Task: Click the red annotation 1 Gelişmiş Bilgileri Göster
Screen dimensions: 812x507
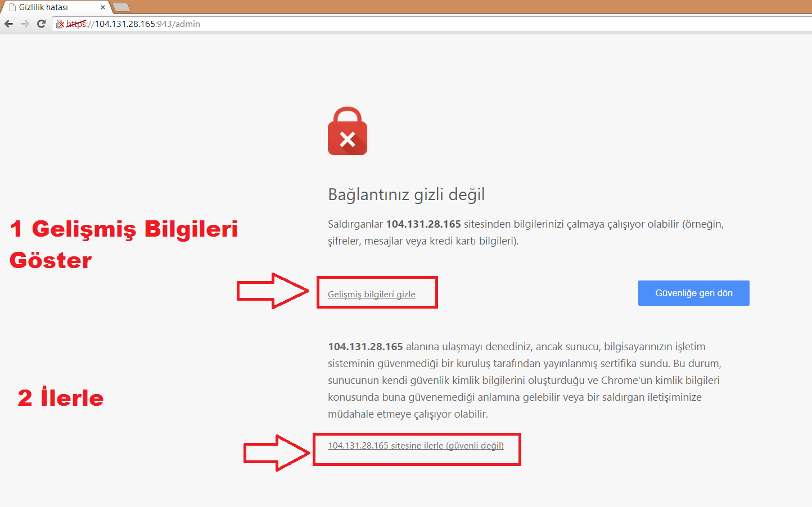Action: tap(124, 245)
